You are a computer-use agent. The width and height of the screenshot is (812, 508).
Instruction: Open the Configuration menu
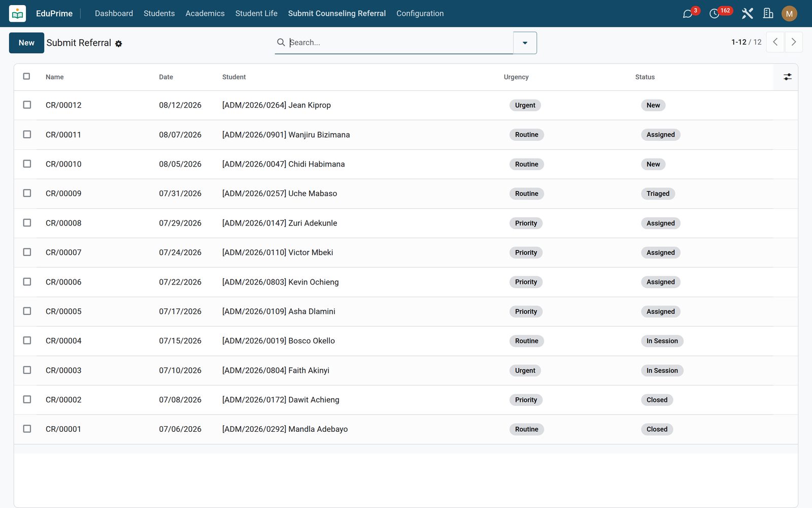click(420, 14)
